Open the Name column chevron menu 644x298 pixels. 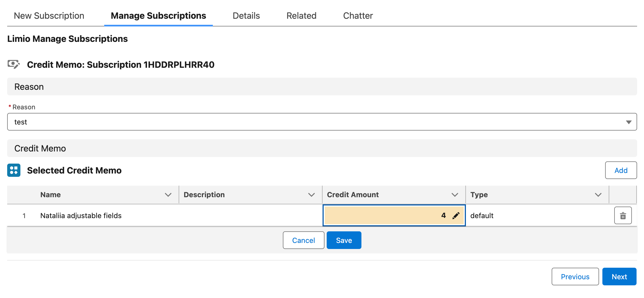(168, 195)
